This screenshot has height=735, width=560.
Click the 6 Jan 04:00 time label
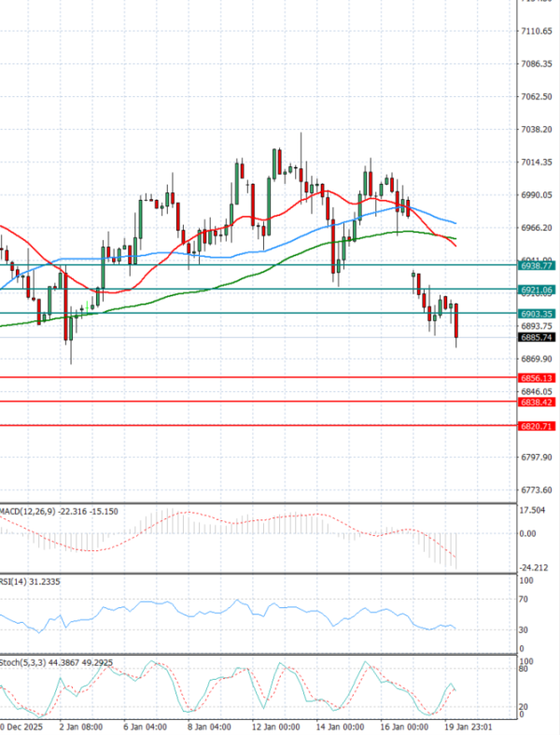(x=145, y=725)
